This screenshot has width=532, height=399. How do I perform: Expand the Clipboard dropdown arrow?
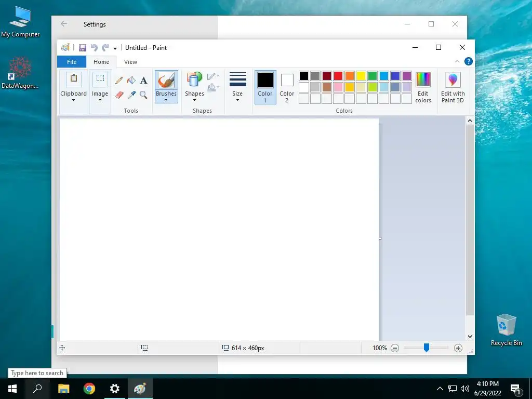pyautogui.click(x=73, y=100)
